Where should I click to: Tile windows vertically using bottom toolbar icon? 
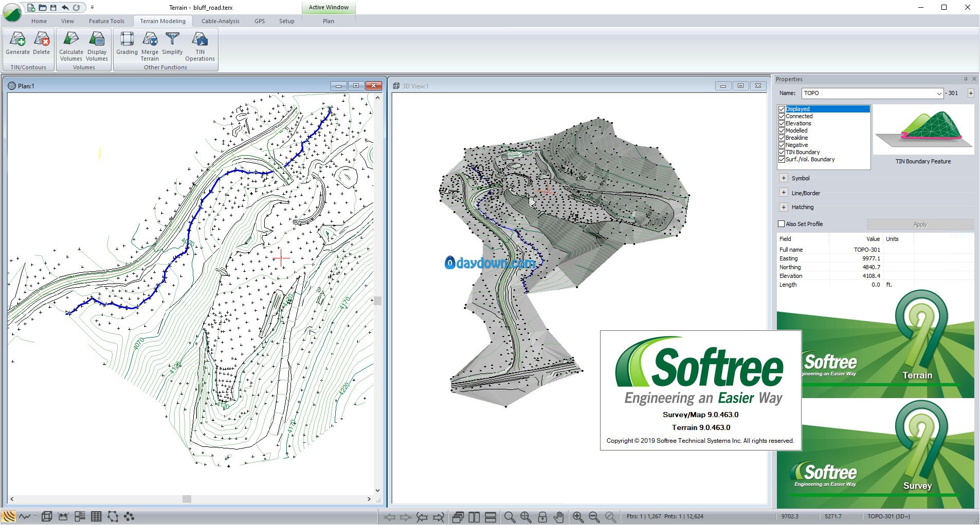(474, 517)
